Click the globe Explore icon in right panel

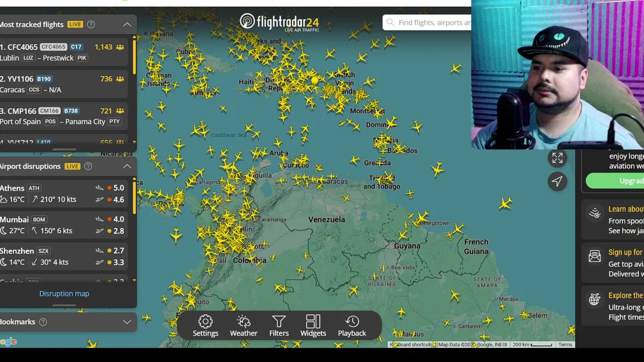595,300
